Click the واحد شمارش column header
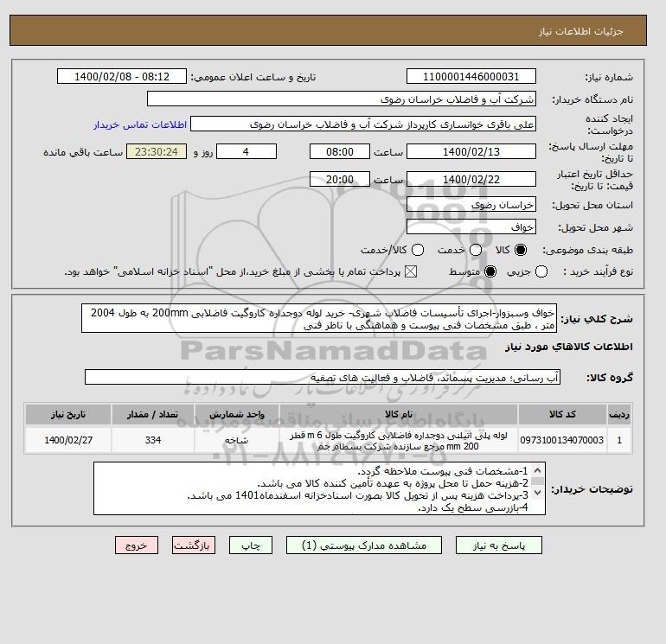This screenshot has width=666, height=644. pos(237,414)
